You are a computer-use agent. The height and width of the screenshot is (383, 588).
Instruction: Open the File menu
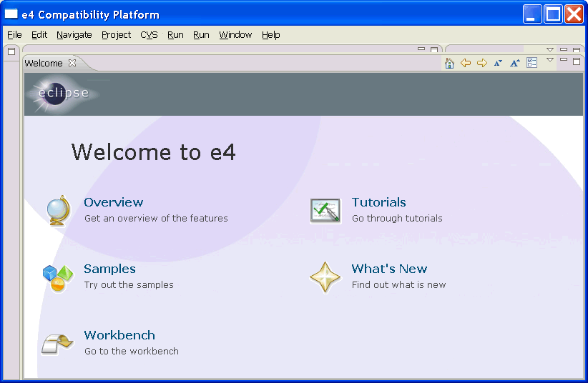pyautogui.click(x=14, y=35)
